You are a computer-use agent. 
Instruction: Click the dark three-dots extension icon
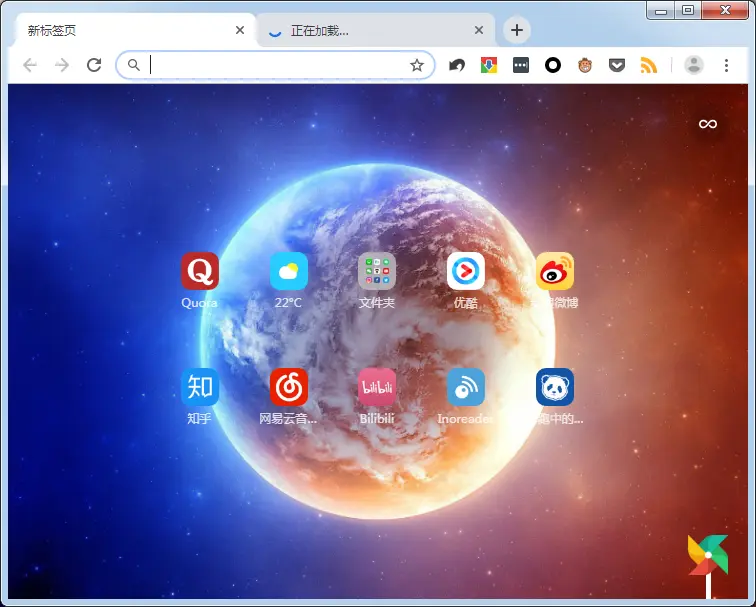coord(521,65)
